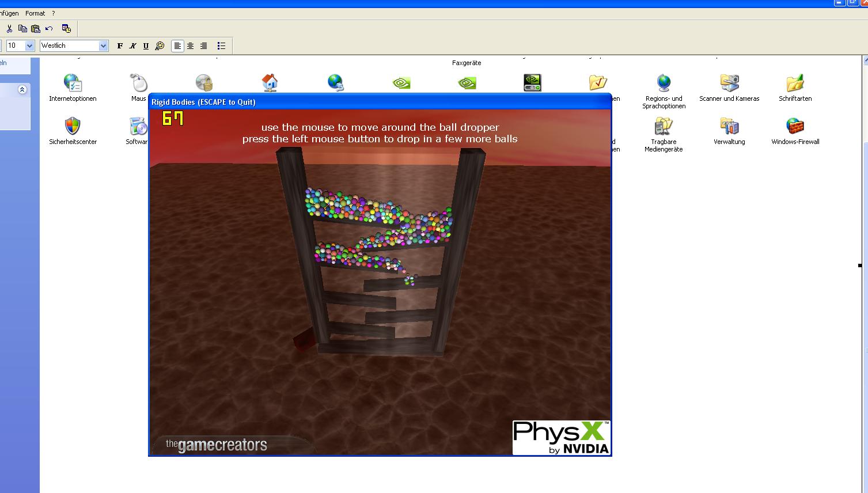Click the yellow 67 frame counter
The width and height of the screenshot is (868, 493).
(x=173, y=119)
